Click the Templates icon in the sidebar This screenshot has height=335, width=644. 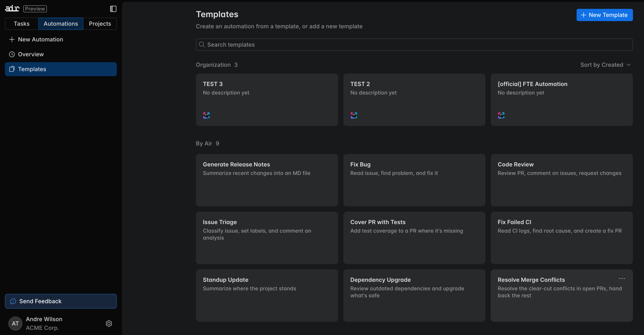tap(12, 69)
